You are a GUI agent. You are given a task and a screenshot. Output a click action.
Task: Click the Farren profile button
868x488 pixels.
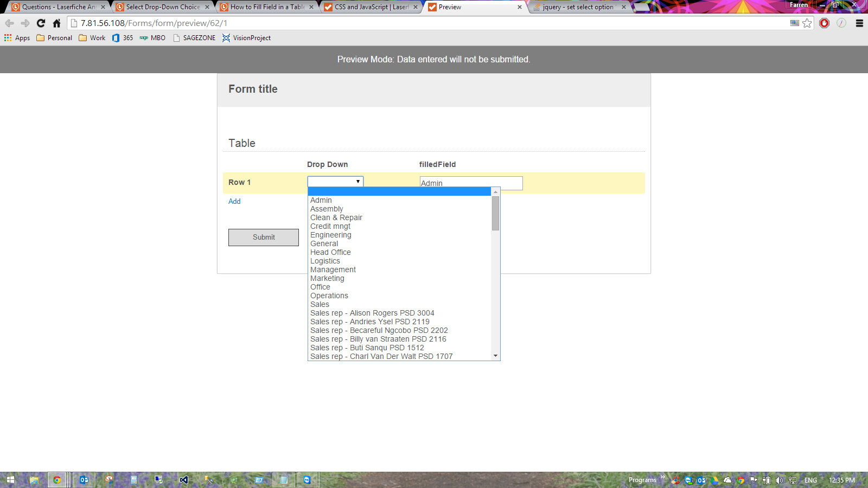tap(799, 4)
